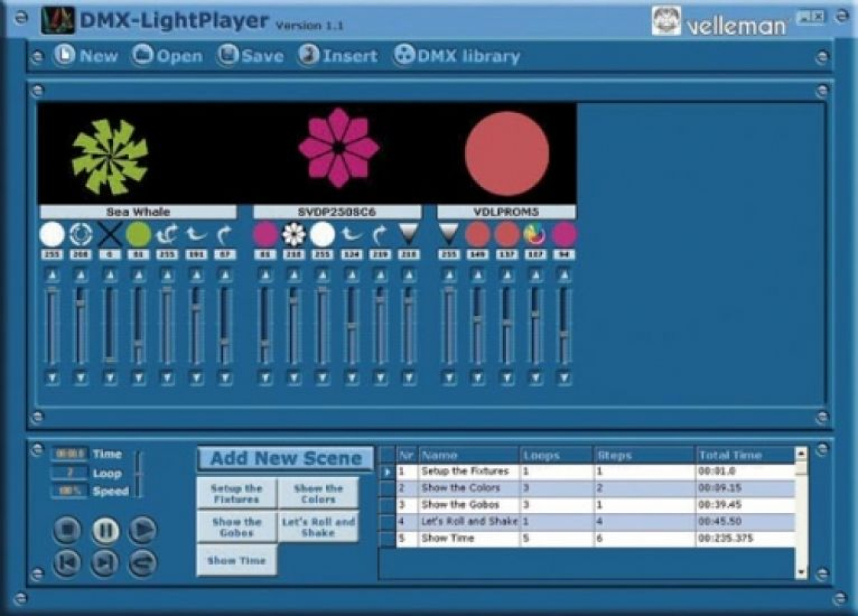Click the Loop value field

(69, 472)
